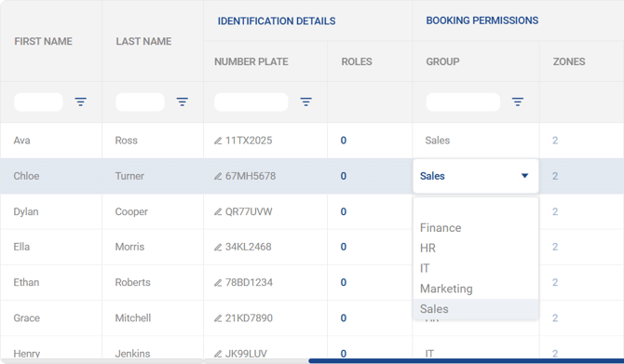
Task: Focus the Group filter input
Action: (463, 101)
